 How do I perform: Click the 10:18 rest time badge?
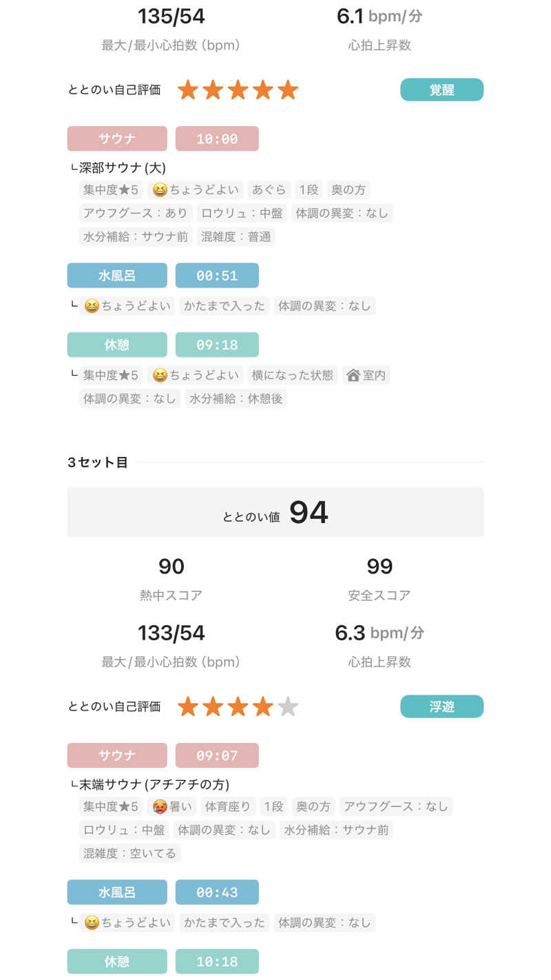(217, 961)
